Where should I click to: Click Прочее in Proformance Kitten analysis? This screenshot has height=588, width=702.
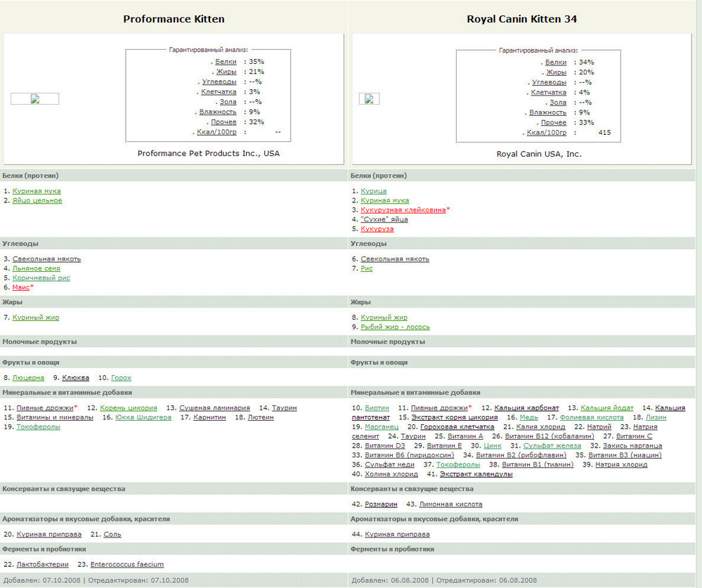(223, 122)
